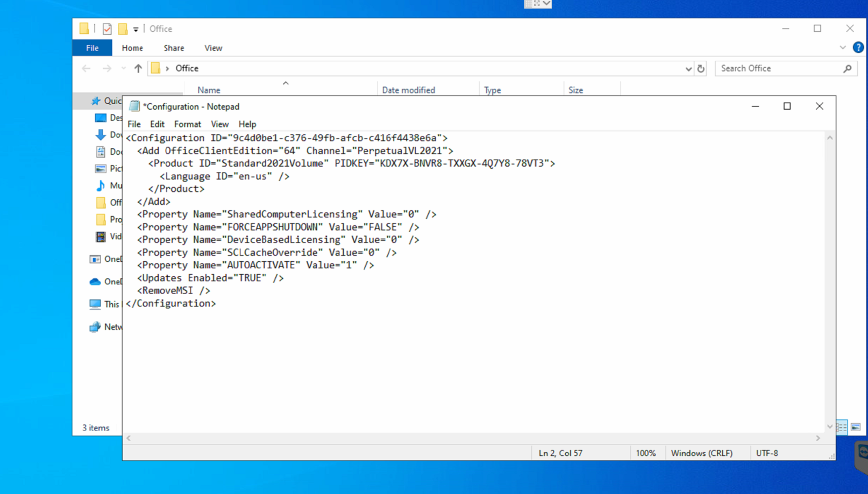Screen dimensions: 868x494
Task: Click the 3 items status text
Action: coord(96,428)
